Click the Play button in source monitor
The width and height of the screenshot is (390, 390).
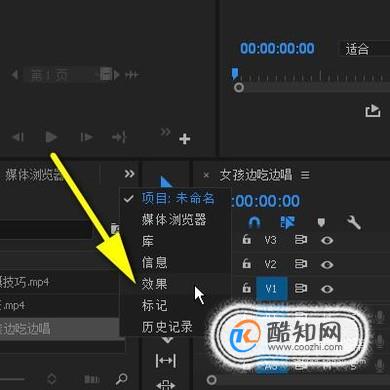tap(51, 137)
